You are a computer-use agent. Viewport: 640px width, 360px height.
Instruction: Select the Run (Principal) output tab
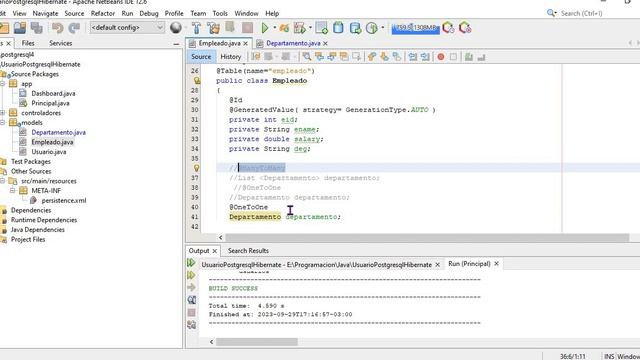click(469, 264)
